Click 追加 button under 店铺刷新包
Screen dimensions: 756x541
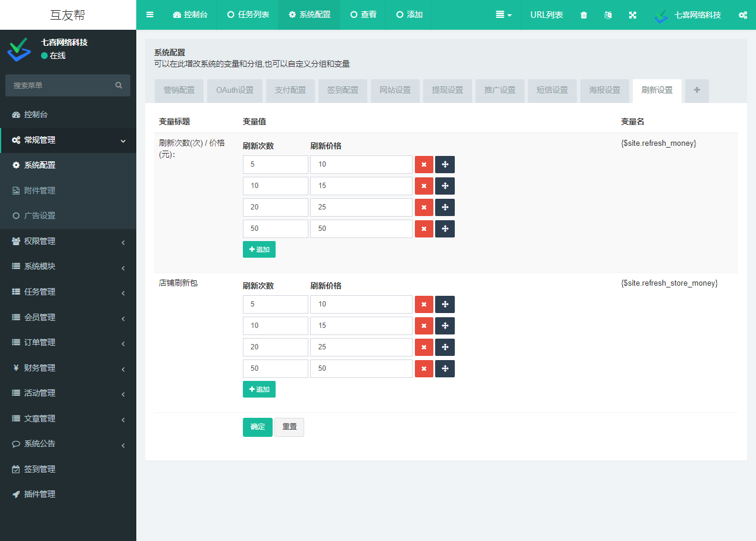259,389
